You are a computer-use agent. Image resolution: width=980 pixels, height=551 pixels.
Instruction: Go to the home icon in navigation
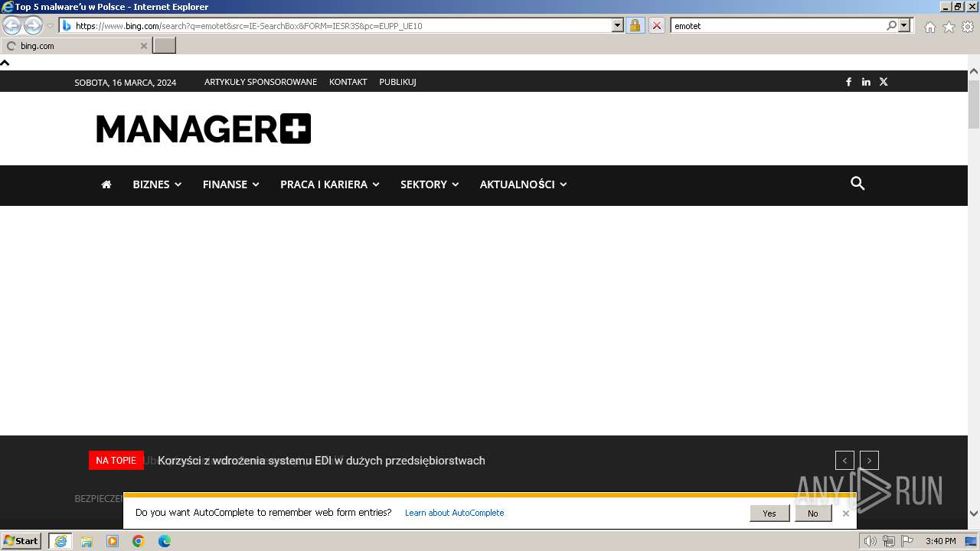pos(106,184)
